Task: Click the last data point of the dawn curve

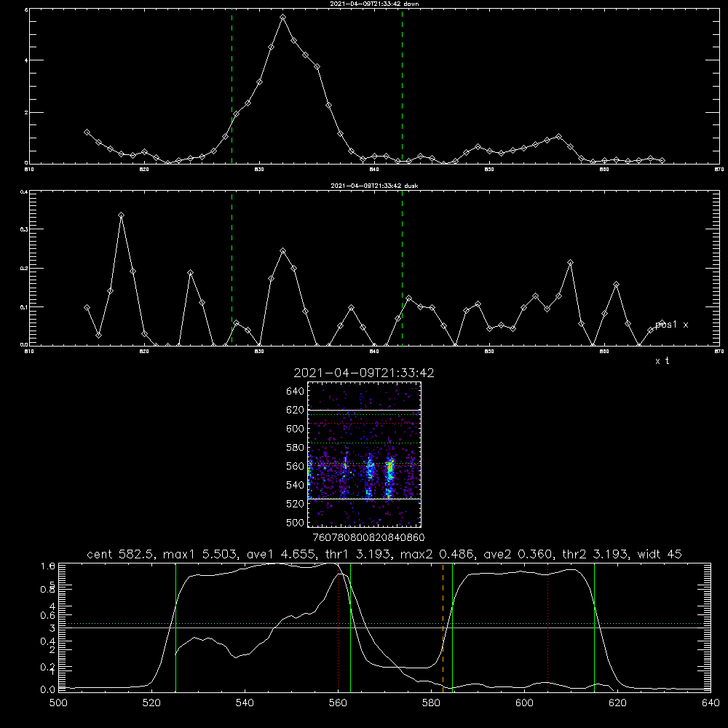Action: (662, 161)
